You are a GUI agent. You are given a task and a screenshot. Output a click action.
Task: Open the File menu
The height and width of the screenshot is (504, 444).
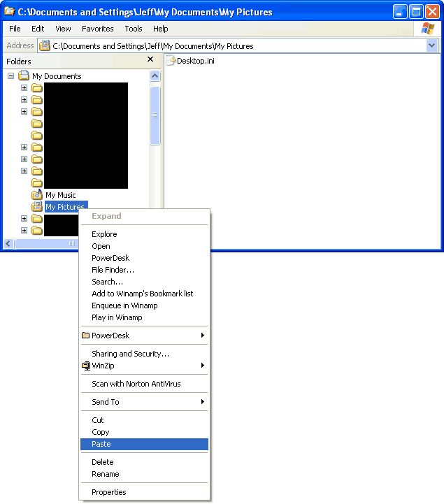click(15, 29)
